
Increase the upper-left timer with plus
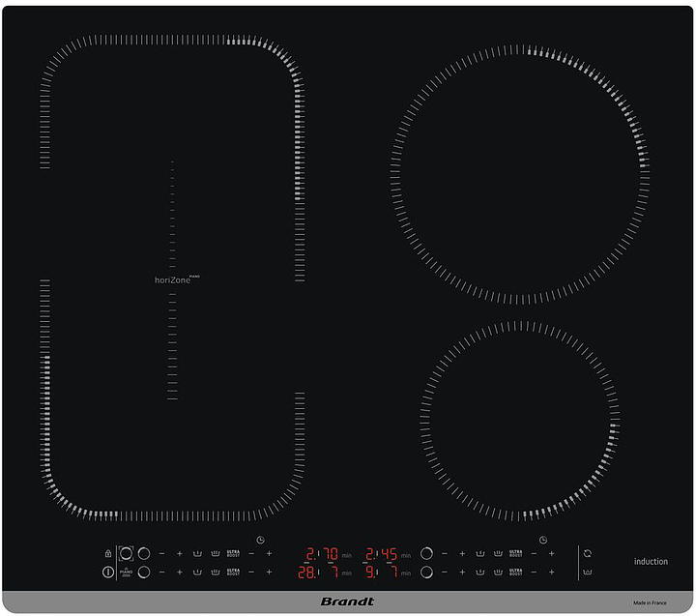coord(269,554)
